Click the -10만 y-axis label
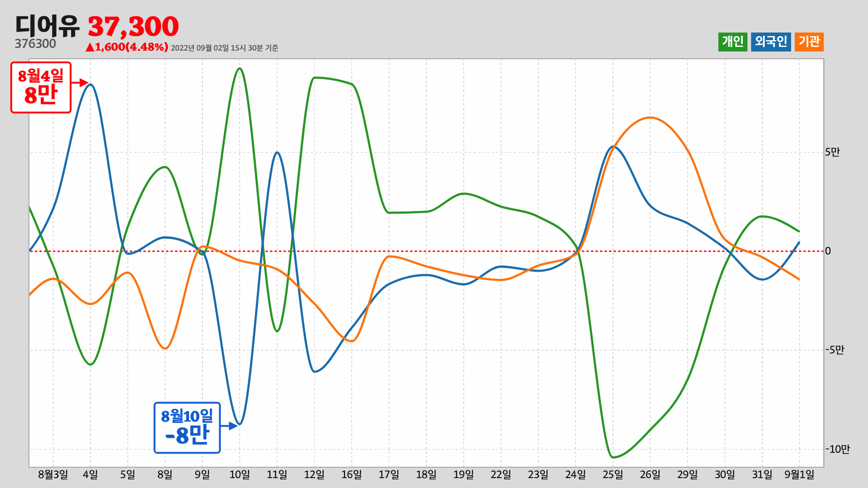 pyautogui.click(x=838, y=449)
